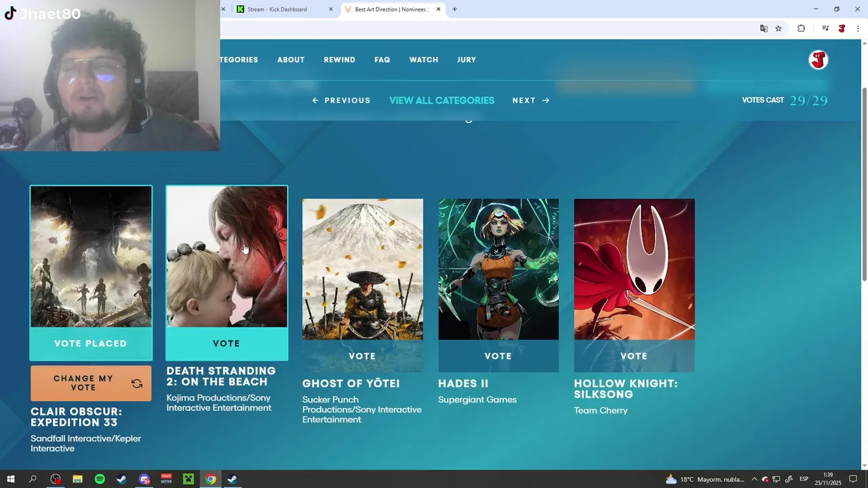The width and height of the screenshot is (868, 488).
Task: Open the Windows Start menu
Action: [x=11, y=479]
